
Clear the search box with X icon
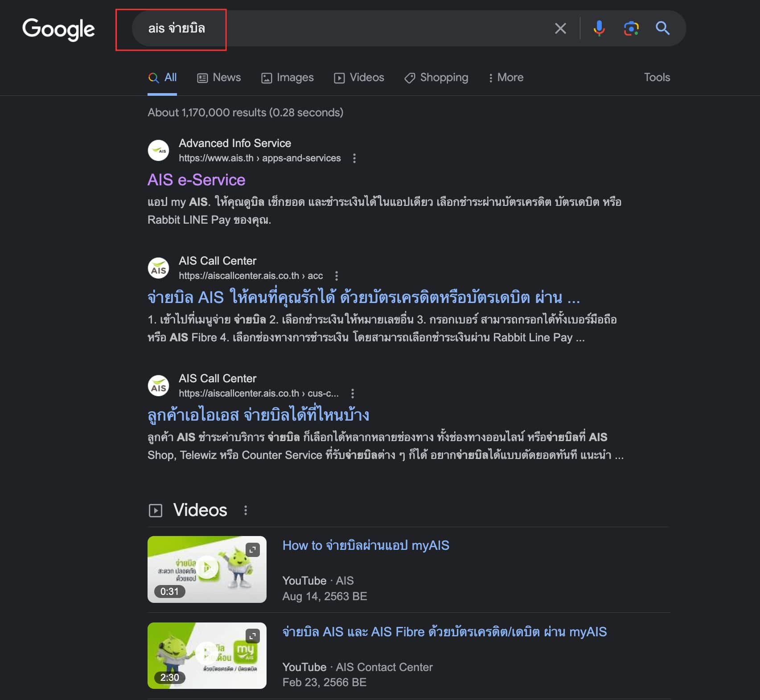pyautogui.click(x=560, y=29)
